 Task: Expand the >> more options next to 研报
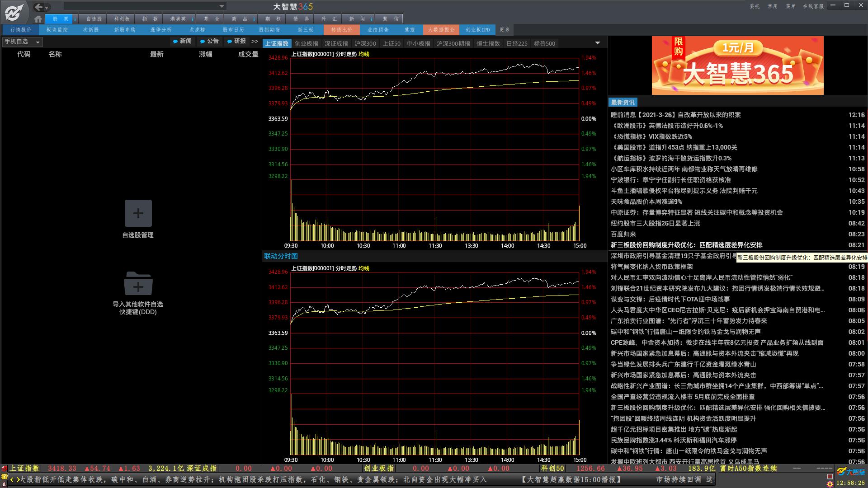[x=255, y=41]
